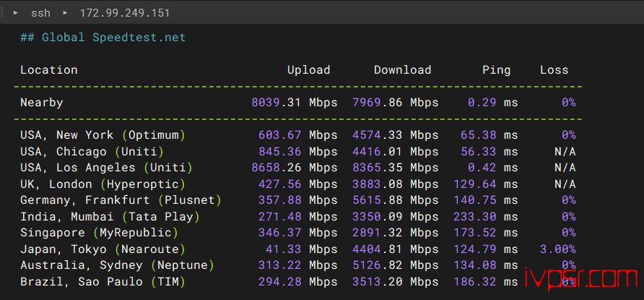Click Tokyo loss value 3.00%

point(558,249)
